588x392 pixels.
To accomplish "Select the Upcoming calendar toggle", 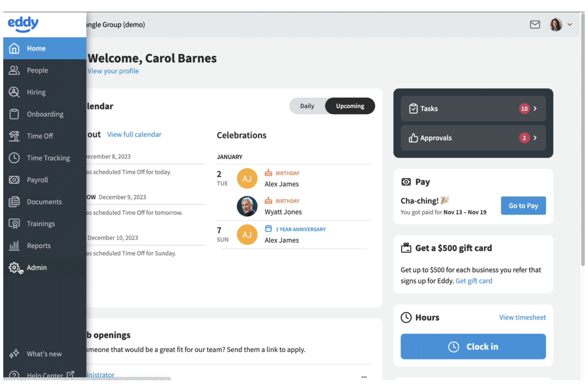I will [350, 106].
